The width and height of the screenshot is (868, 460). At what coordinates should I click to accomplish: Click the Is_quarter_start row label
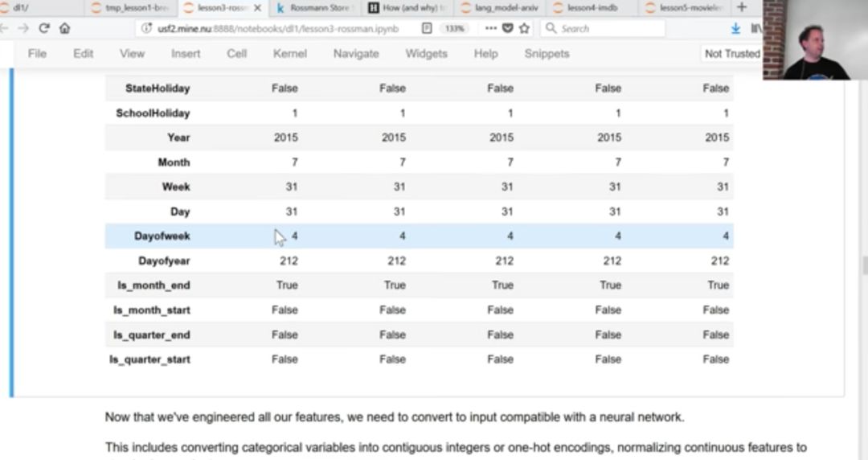(149, 359)
